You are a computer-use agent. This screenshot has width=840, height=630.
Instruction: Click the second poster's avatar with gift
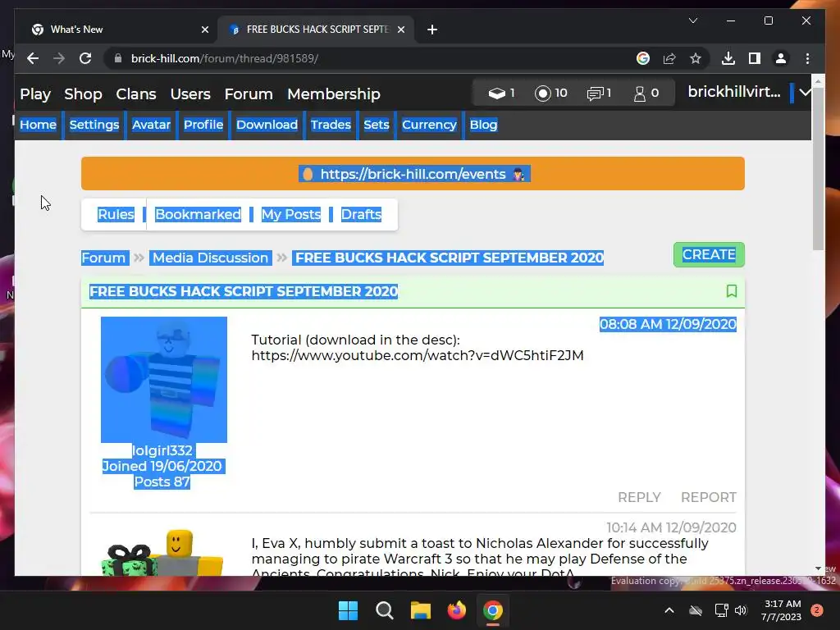(164, 552)
